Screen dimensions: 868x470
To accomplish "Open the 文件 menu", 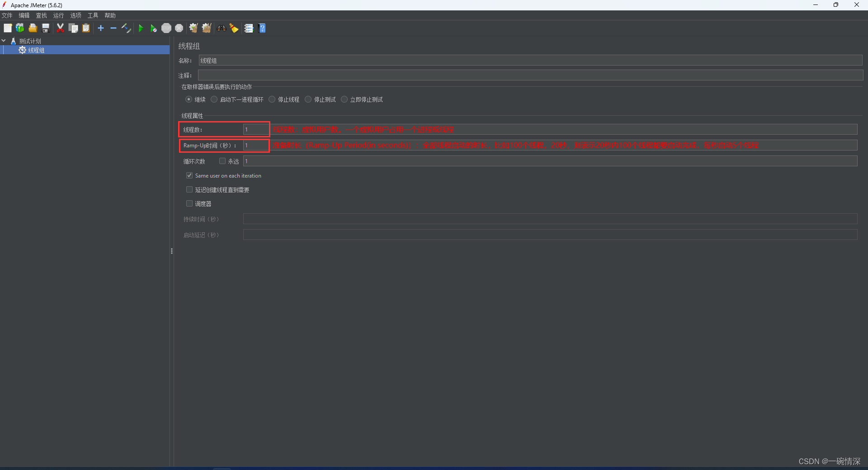I will pos(7,15).
